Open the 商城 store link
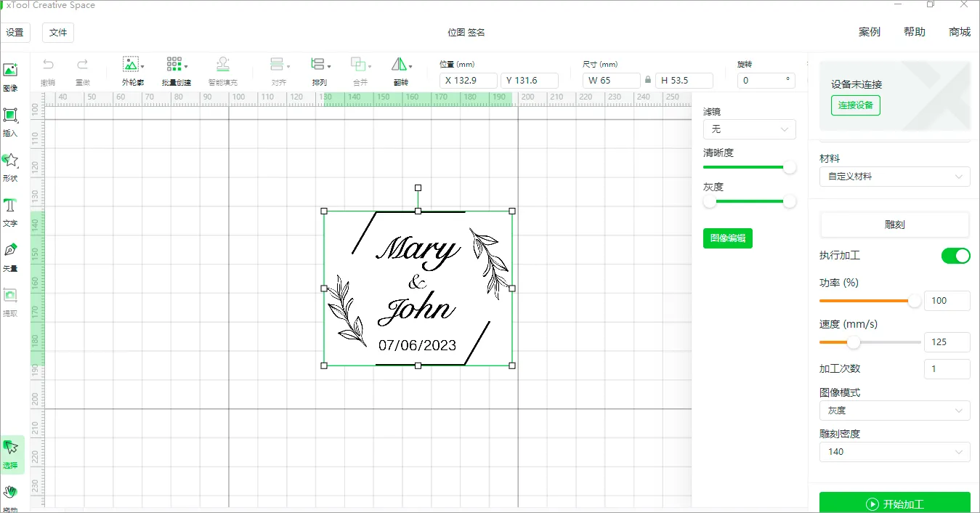 (x=960, y=32)
